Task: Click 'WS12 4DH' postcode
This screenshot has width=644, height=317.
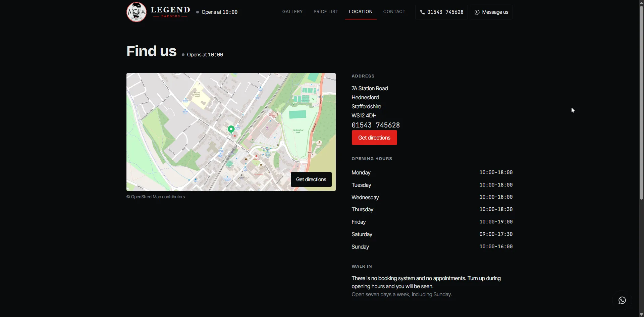Action: click(x=364, y=116)
